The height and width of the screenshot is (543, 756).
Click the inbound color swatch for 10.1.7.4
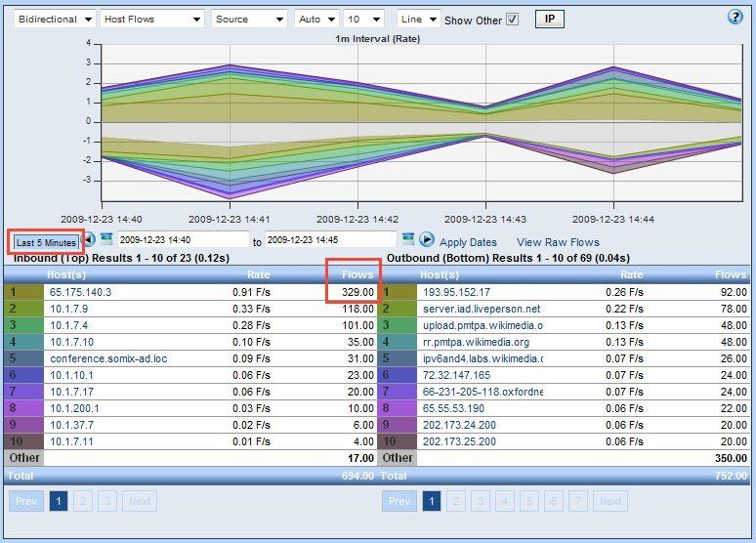click(x=23, y=325)
